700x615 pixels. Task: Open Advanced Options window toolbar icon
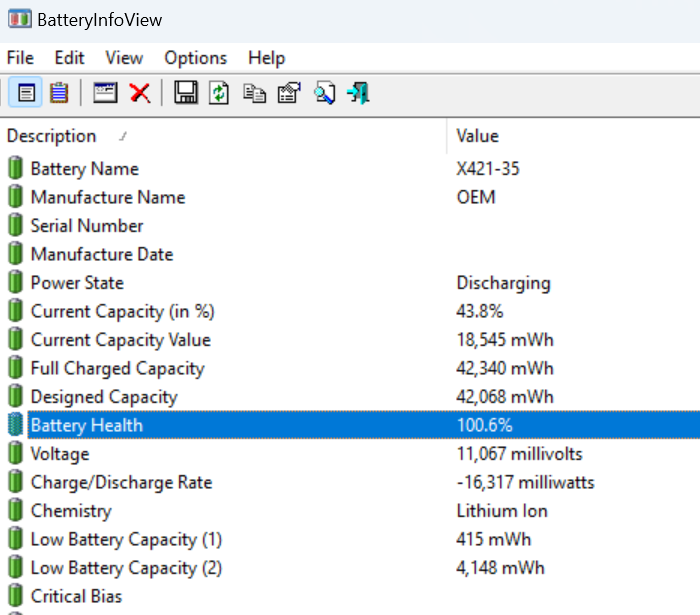[x=105, y=93]
